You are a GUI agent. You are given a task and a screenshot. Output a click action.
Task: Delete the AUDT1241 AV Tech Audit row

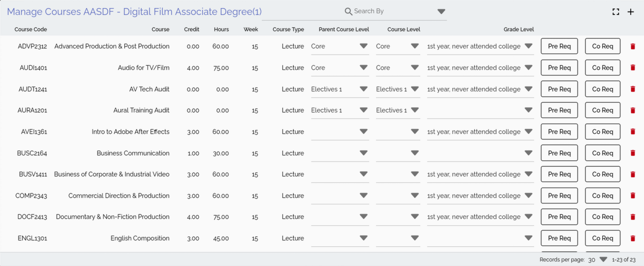tap(632, 89)
